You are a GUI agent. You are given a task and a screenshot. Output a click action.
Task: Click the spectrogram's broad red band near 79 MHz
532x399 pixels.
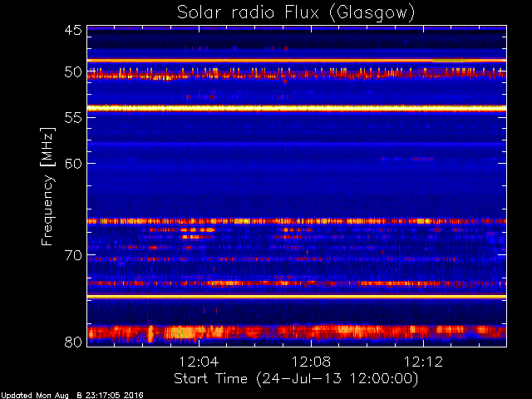297,332
